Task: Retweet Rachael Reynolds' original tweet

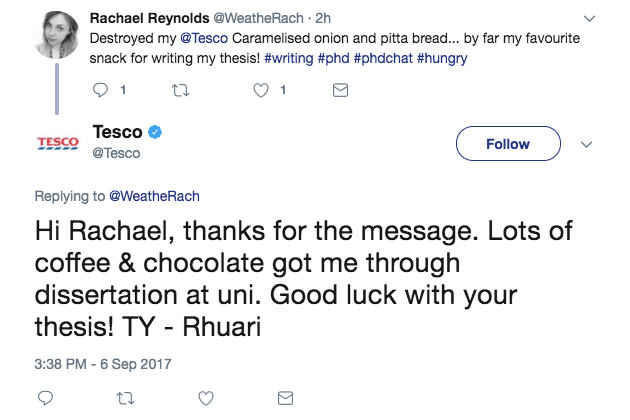Action: (181, 90)
